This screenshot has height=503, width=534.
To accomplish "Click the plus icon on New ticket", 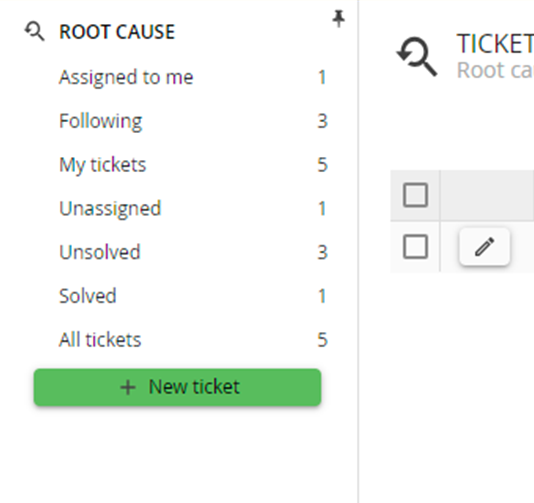I will 128,388.
